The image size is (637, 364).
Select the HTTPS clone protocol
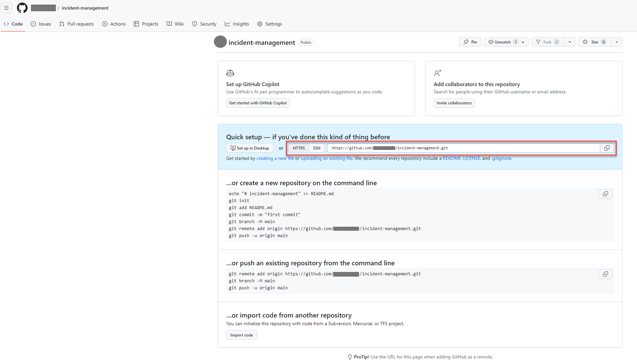pos(299,148)
